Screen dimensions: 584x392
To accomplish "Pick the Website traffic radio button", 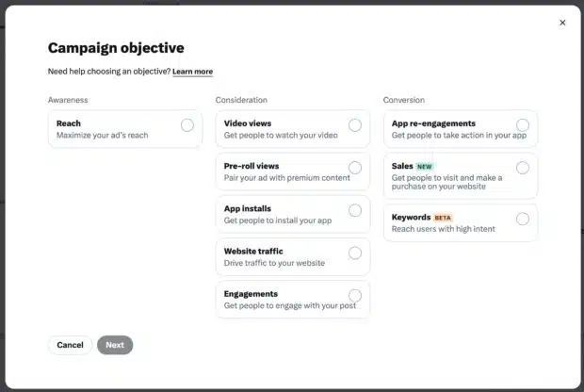I will (355, 253).
